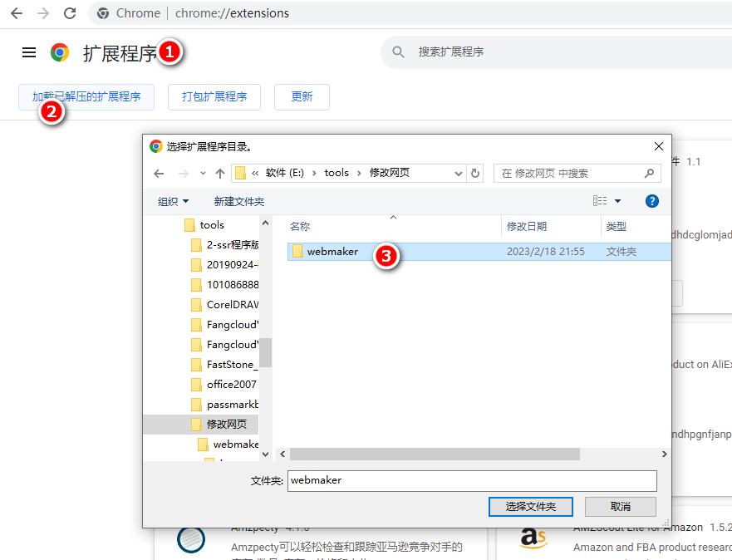Open the 组织 dropdown menu
This screenshot has height=560, width=732.
[x=171, y=200]
